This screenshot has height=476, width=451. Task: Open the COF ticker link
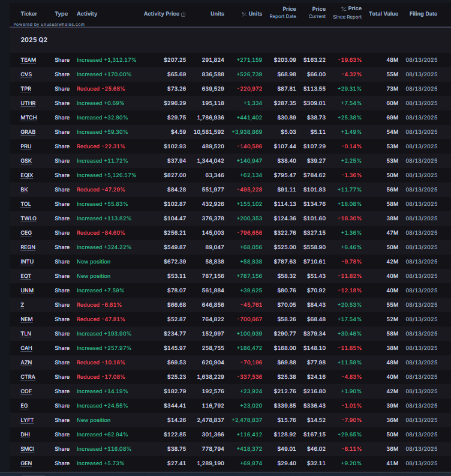point(26,391)
